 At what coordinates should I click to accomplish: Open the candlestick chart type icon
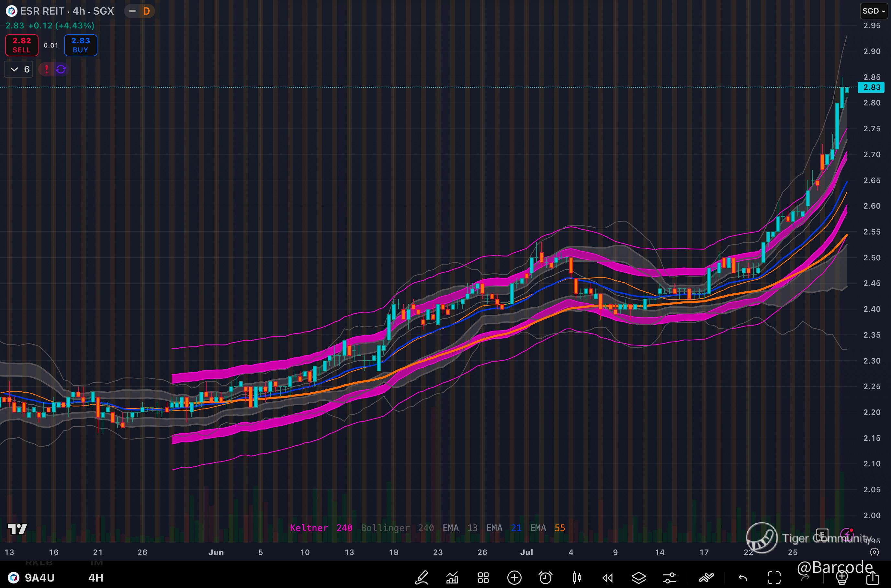(x=577, y=578)
